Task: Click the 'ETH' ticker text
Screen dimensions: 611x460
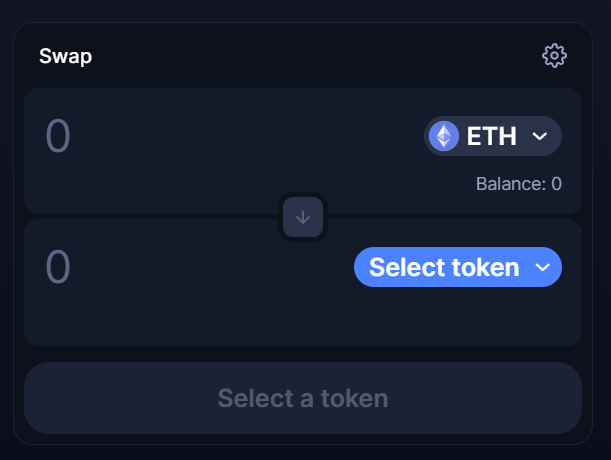Action: [x=492, y=136]
